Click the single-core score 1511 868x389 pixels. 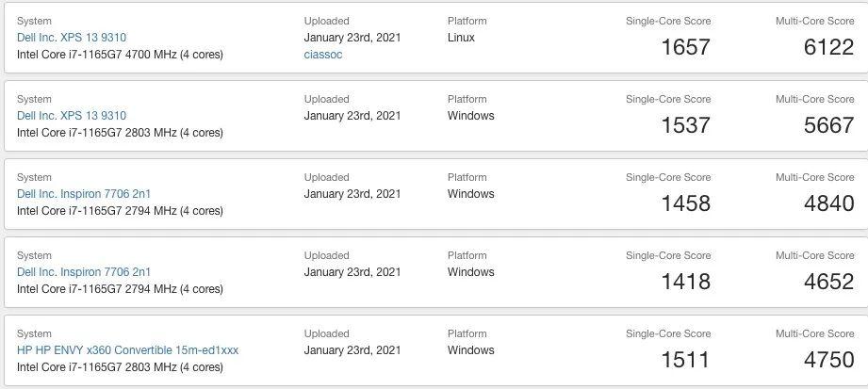pos(685,360)
